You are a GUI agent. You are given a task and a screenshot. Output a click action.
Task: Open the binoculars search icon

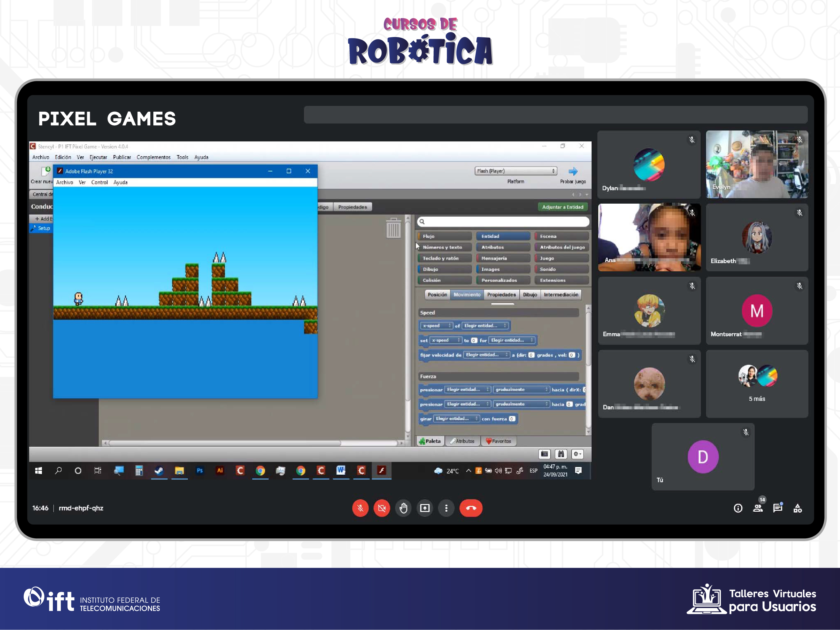click(561, 454)
